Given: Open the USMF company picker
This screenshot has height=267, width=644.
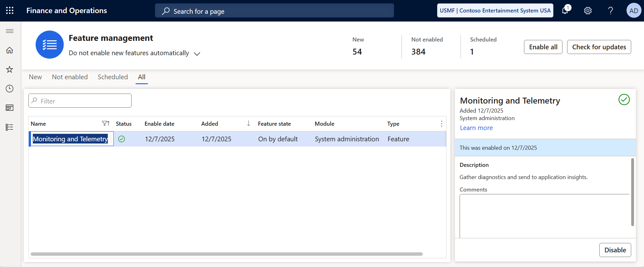Looking at the screenshot, I should pyautogui.click(x=495, y=11).
